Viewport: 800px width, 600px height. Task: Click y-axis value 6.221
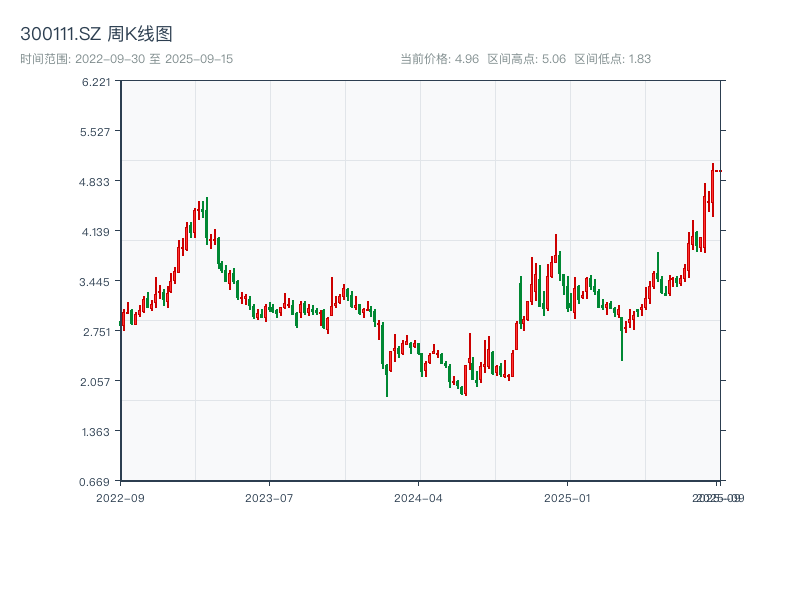(x=96, y=82)
